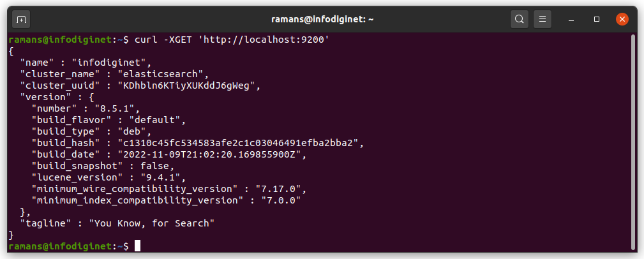Close the terminal window

click(x=622, y=19)
